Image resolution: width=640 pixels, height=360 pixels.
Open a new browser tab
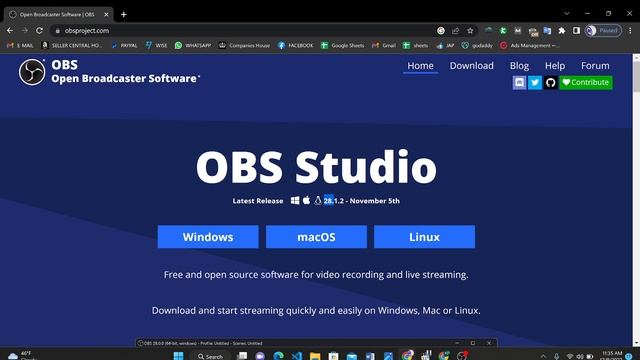(x=124, y=14)
